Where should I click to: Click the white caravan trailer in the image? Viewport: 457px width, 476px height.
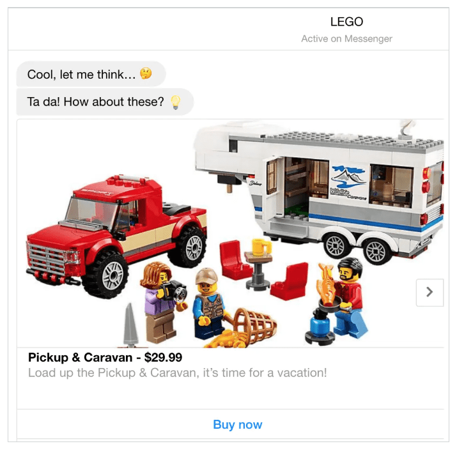(x=319, y=190)
